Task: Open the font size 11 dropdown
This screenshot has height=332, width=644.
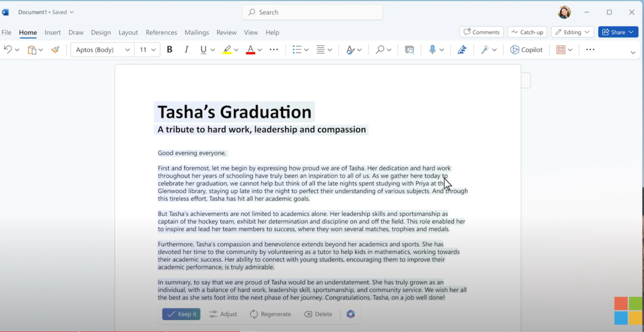Action: point(153,50)
